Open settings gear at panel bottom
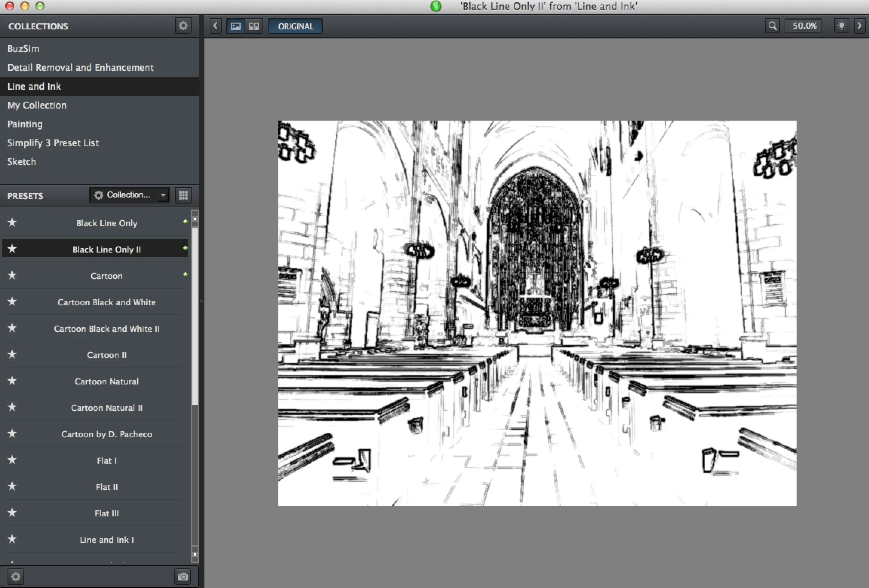869x588 pixels. point(15,577)
